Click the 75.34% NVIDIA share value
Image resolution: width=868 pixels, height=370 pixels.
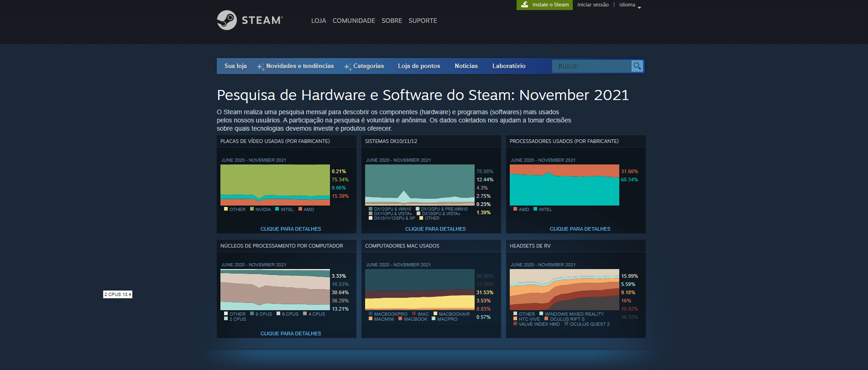[340, 180]
